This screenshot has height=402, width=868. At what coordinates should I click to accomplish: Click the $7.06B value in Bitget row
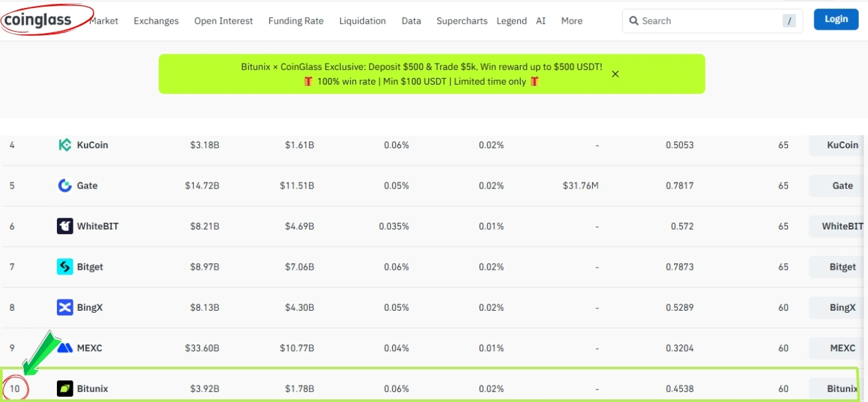[300, 267]
